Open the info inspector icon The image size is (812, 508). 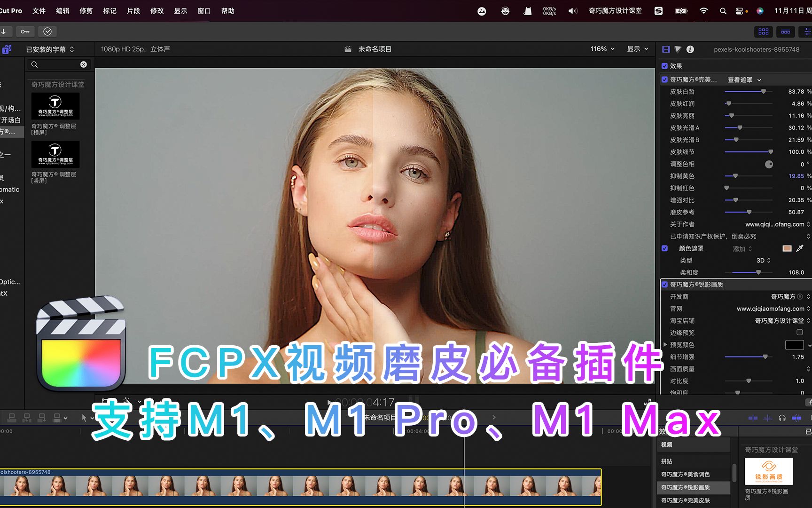pos(690,49)
